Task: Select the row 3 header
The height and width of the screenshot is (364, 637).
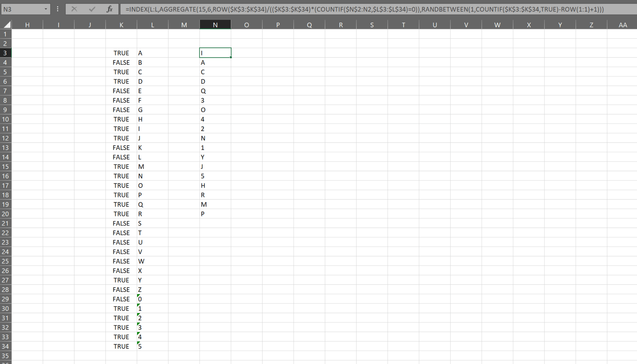Action: [5, 53]
